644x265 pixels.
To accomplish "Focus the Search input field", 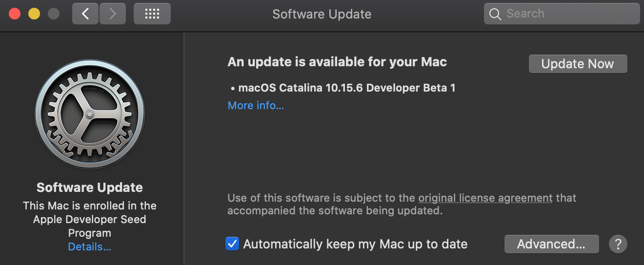I will pos(568,14).
